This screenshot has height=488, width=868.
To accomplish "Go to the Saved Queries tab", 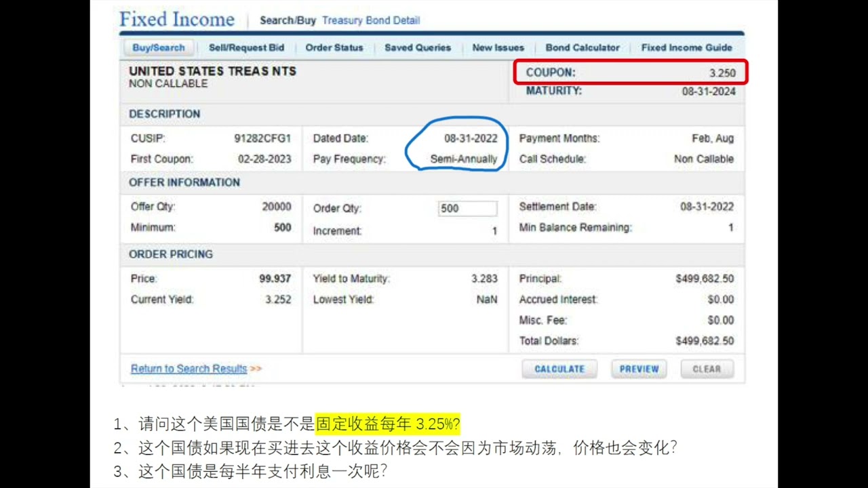I will coord(418,47).
